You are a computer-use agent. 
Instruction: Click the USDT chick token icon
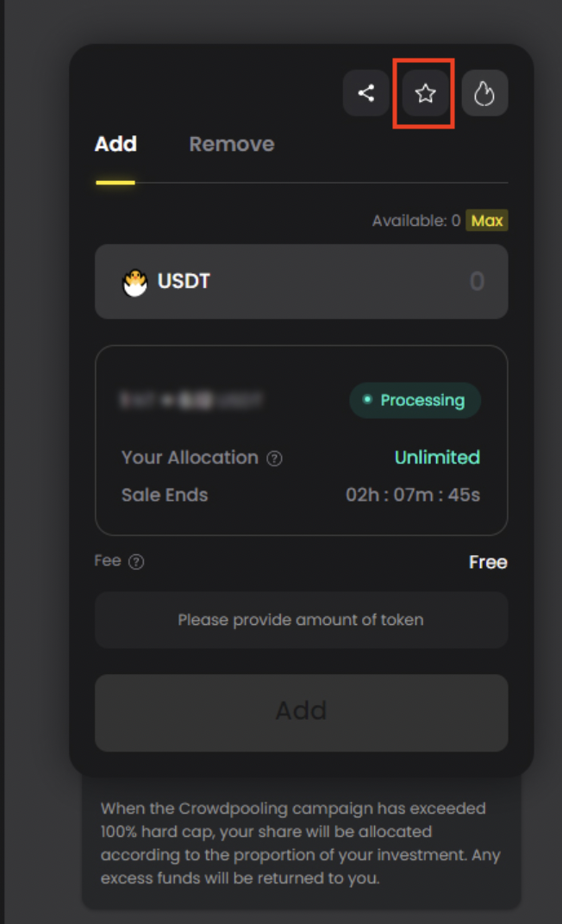(x=135, y=282)
